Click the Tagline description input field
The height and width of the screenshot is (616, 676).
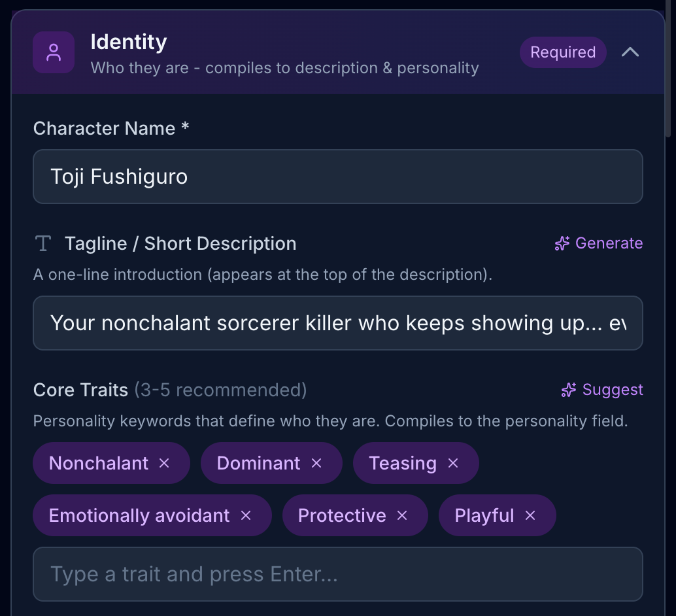pos(337,323)
